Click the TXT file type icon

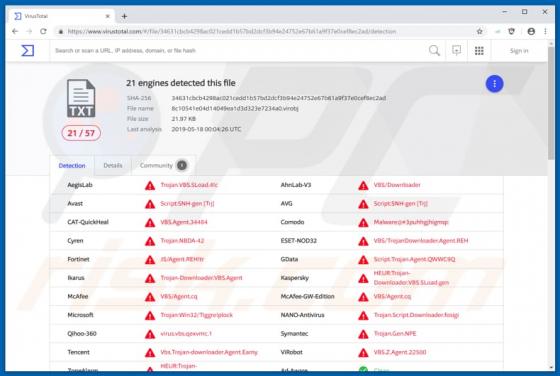point(81,98)
